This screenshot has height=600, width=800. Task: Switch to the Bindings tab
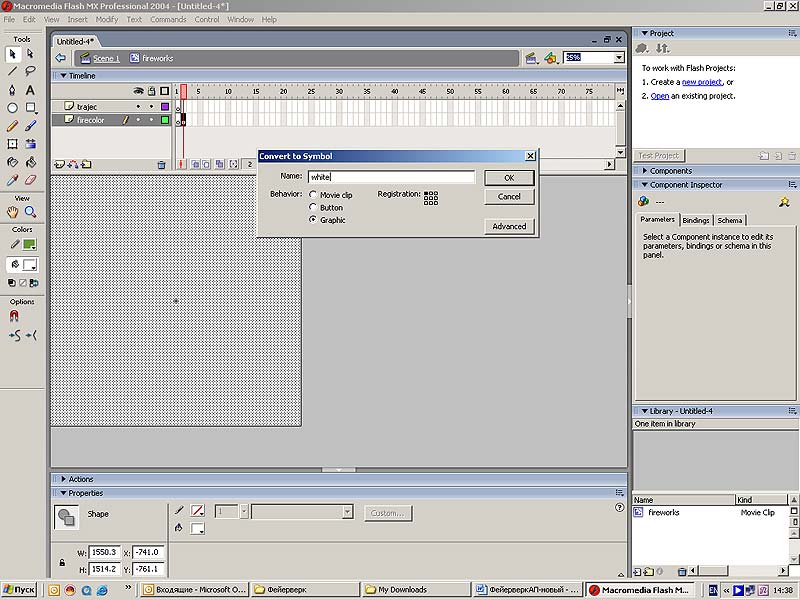pos(696,220)
